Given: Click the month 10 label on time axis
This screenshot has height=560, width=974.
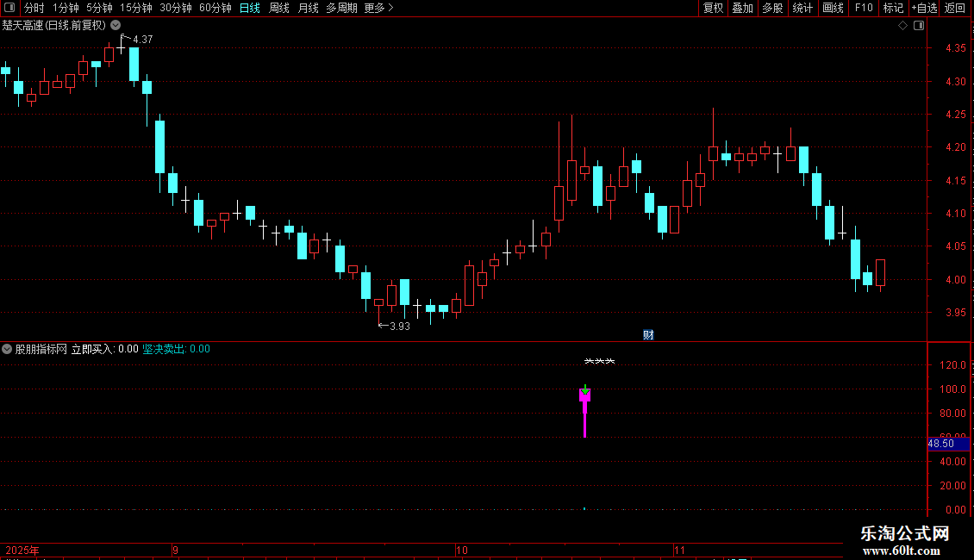Looking at the screenshot, I should [x=461, y=550].
